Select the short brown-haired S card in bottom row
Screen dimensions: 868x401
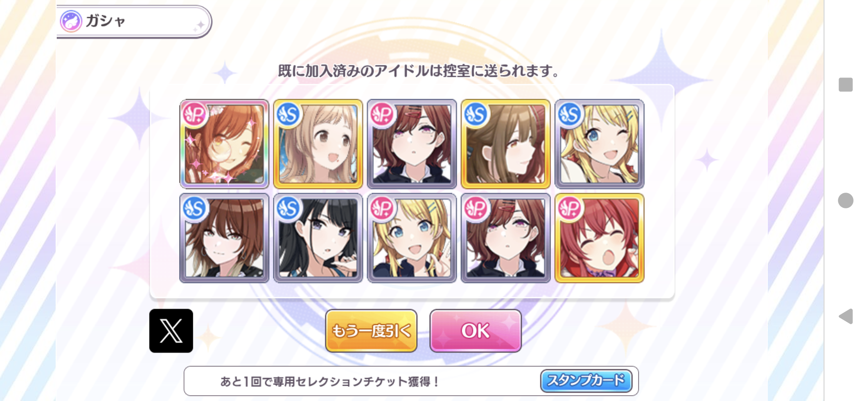224,238
